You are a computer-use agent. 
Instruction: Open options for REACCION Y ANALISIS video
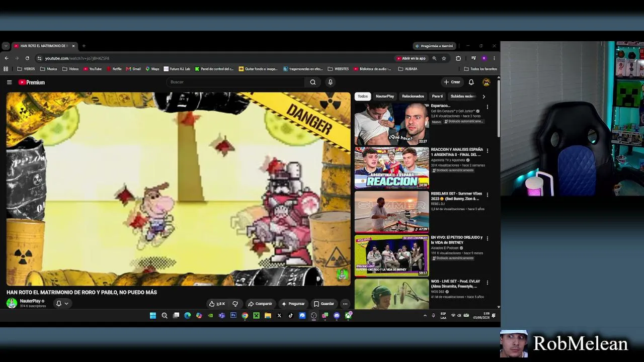[x=487, y=150]
